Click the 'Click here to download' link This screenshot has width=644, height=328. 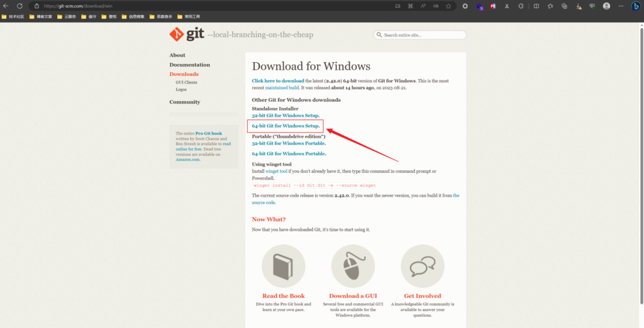pos(277,81)
